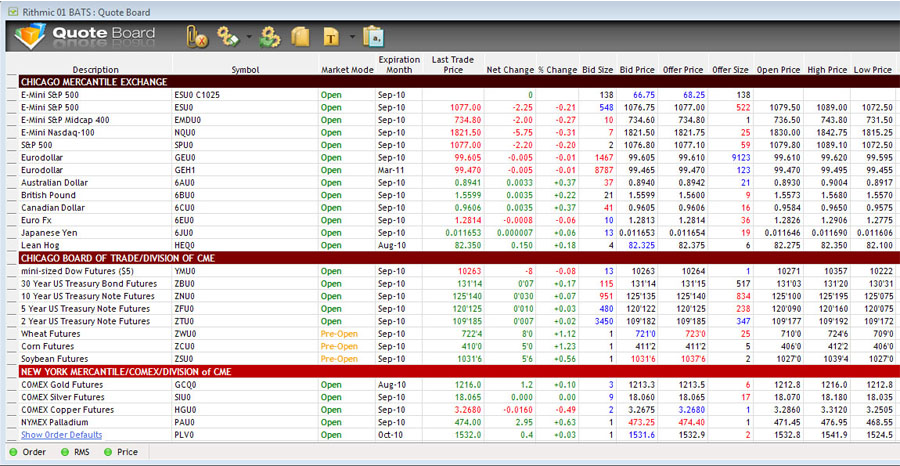Click the paperclip with red X icon
The height and width of the screenshot is (466, 900).
(197, 37)
